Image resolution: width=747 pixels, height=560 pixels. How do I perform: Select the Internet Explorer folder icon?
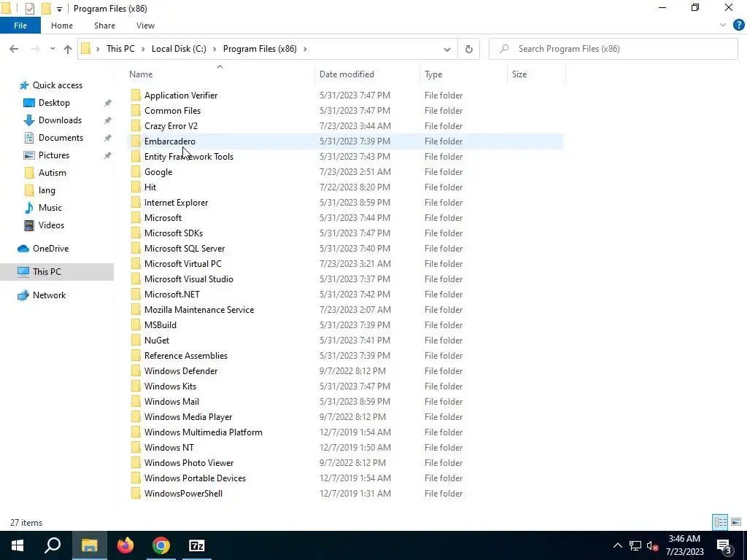(x=136, y=203)
